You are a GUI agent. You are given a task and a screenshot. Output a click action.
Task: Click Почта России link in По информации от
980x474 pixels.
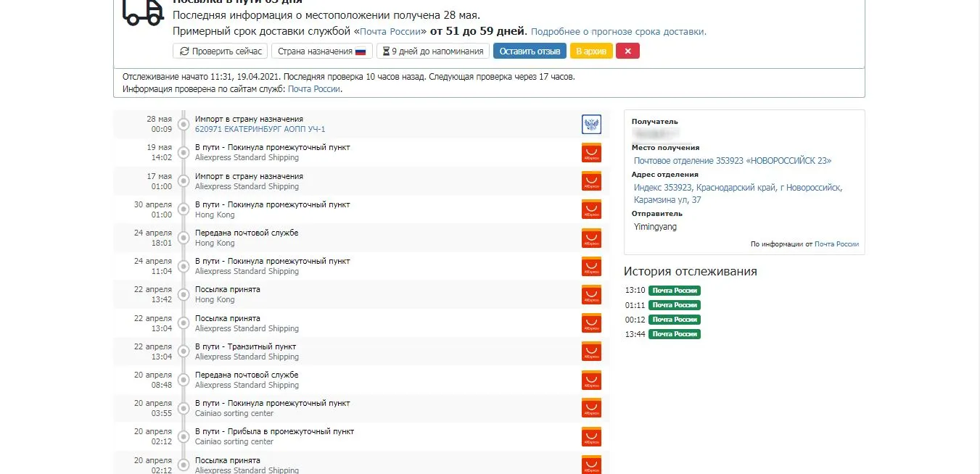coord(836,244)
